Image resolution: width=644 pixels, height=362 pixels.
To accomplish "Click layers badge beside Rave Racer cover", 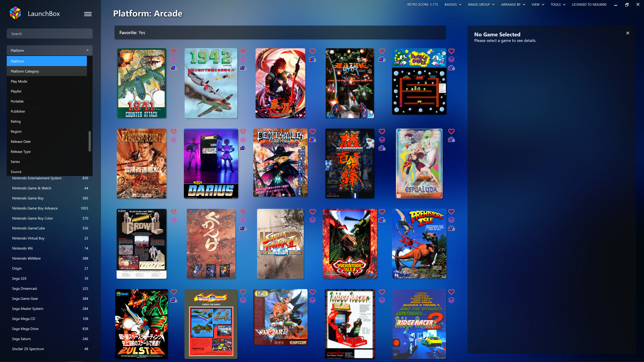I will pos(243,300).
